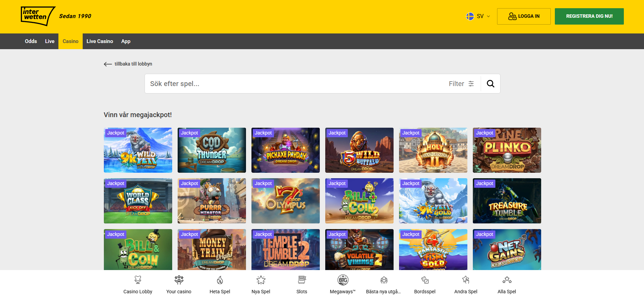Open the Volatile Vikings 2 game
Viewport: 644px width, 296px height.
[359, 250]
